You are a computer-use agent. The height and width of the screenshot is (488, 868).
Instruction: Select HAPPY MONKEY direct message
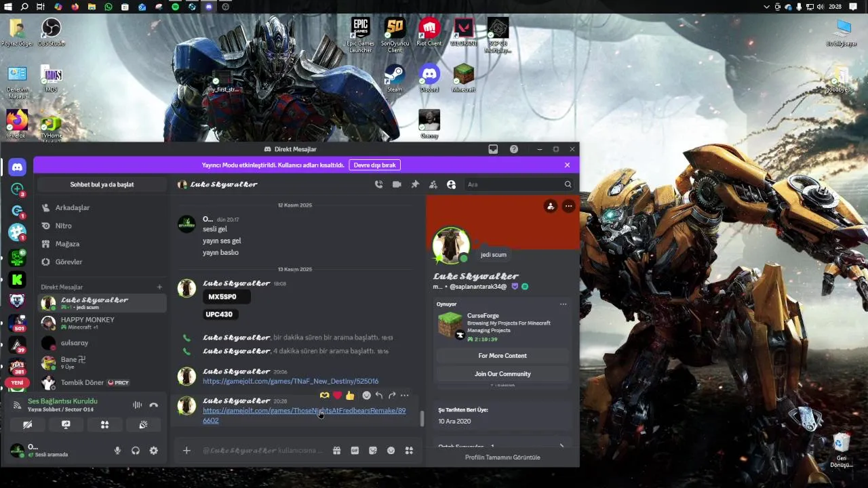pos(102,323)
